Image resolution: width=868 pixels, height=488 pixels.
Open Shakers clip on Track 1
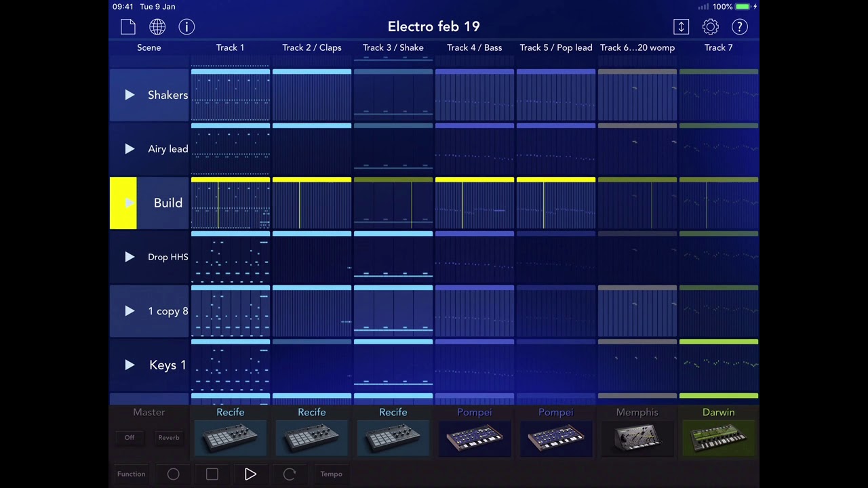point(231,95)
